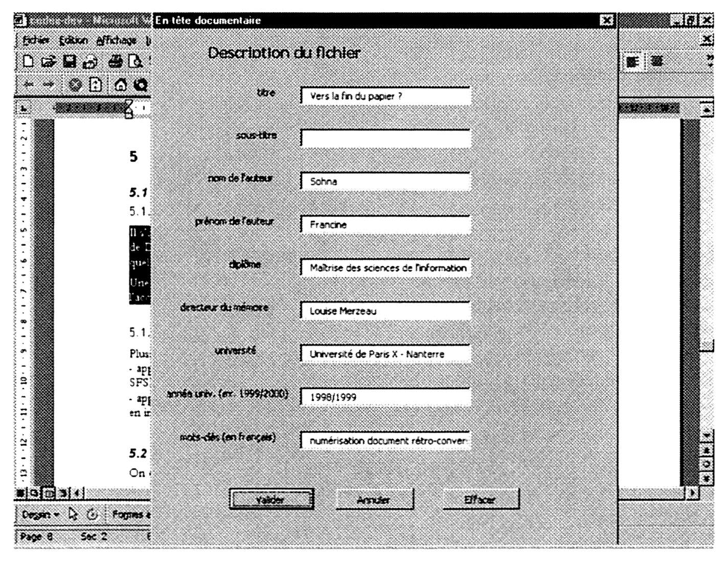728x566 pixels.
Task: Click into the empty sous-titre field
Action: (x=385, y=138)
